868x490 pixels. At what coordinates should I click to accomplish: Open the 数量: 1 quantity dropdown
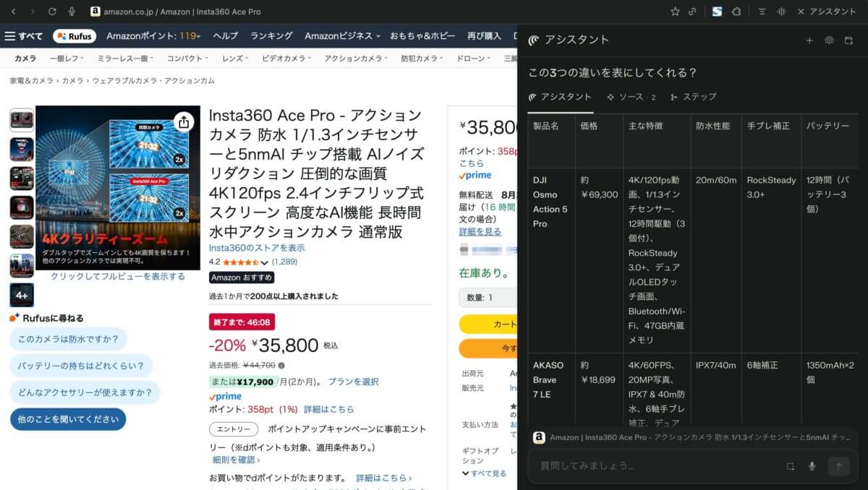click(488, 297)
